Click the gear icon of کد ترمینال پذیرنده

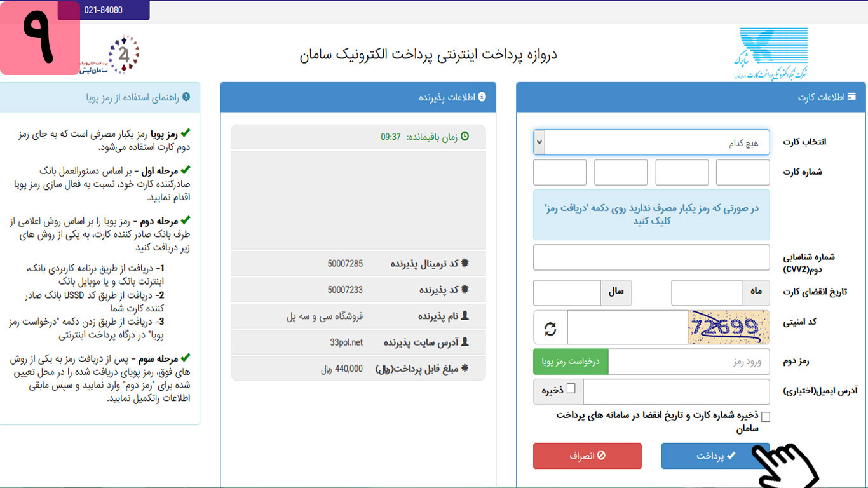pos(465,263)
